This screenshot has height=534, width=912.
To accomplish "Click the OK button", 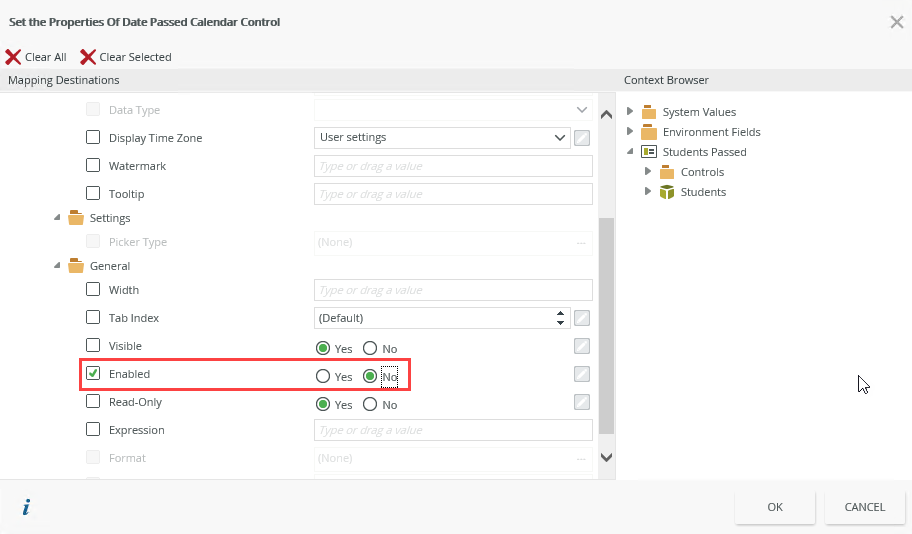I will (x=775, y=507).
